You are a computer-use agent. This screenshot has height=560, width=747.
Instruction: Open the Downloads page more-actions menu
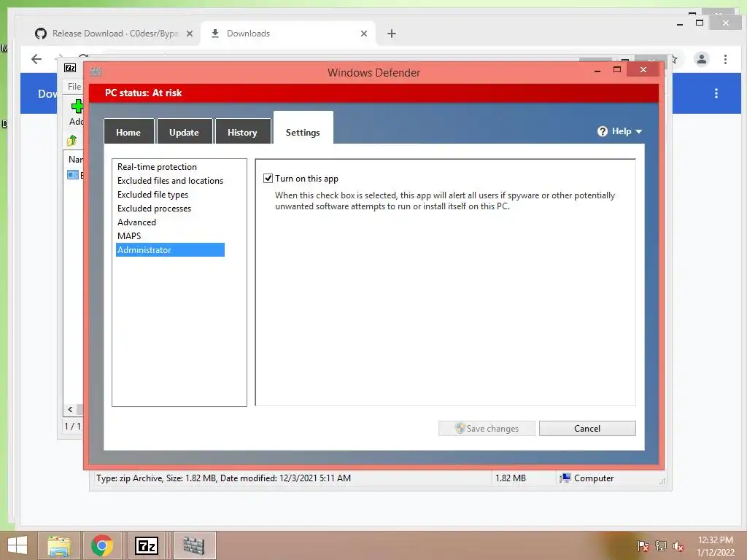[x=716, y=93]
